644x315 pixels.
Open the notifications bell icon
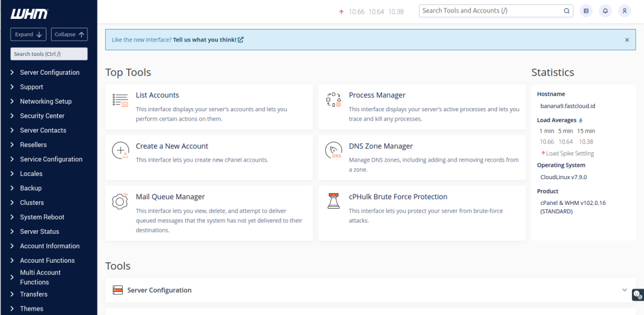pos(605,11)
